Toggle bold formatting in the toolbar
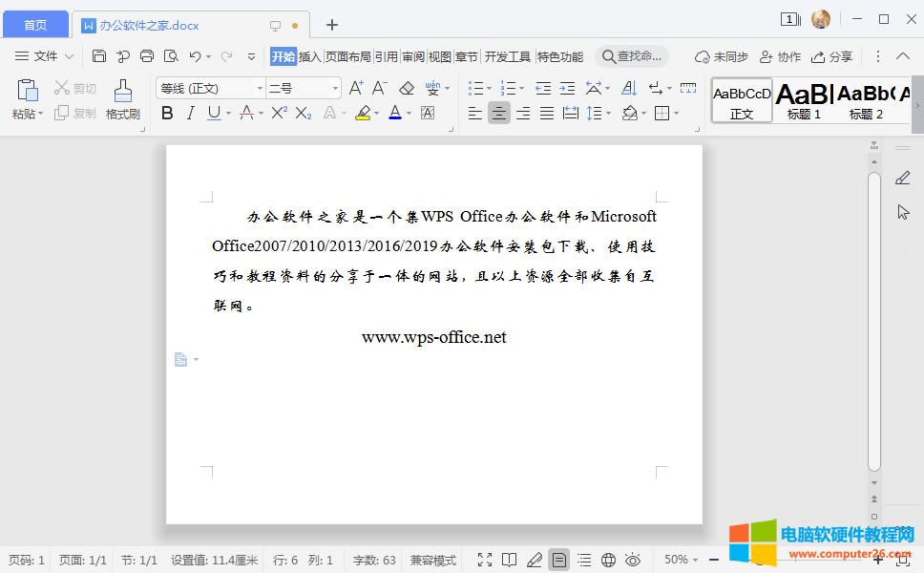Image resolution: width=924 pixels, height=573 pixels. click(167, 113)
